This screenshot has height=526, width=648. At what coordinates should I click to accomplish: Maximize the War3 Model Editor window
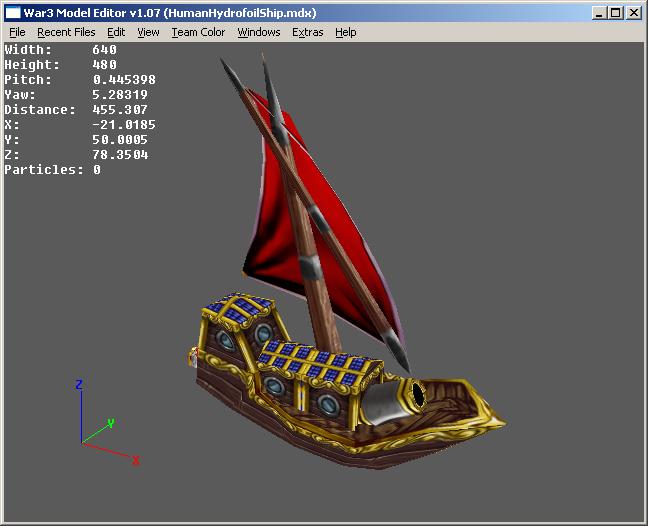[x=616, y=13]
